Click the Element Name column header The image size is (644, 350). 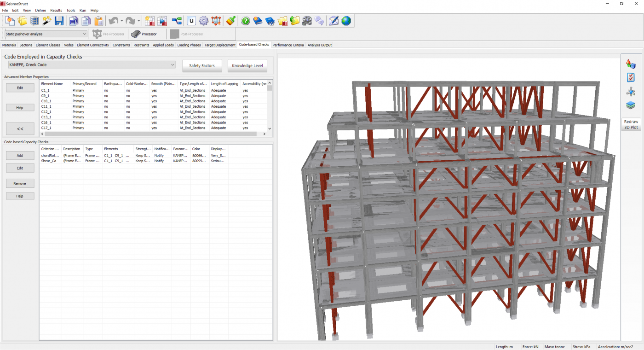pyautogui.click(x=55, y=84)
